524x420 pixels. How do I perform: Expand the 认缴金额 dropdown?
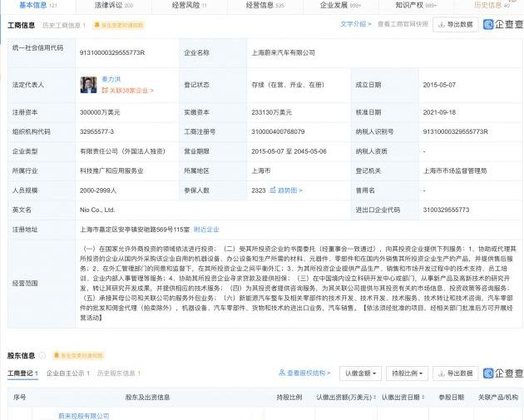pos(361,373)
